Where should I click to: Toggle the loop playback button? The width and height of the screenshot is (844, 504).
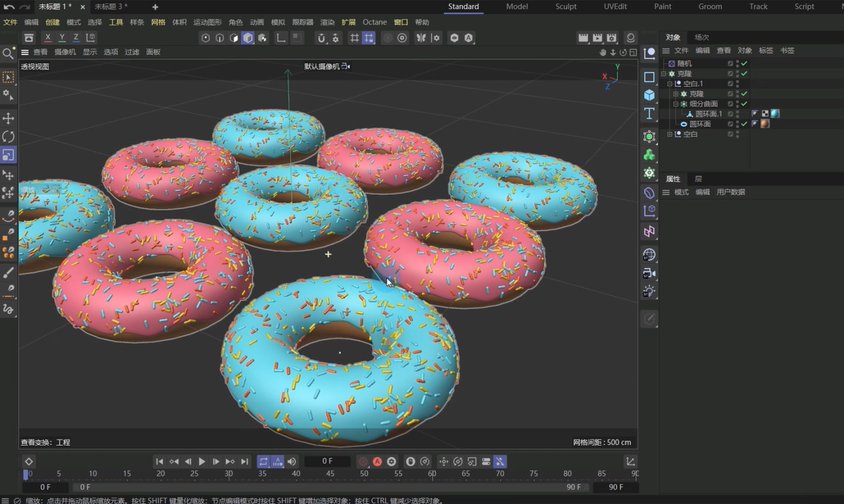point(263,461)
